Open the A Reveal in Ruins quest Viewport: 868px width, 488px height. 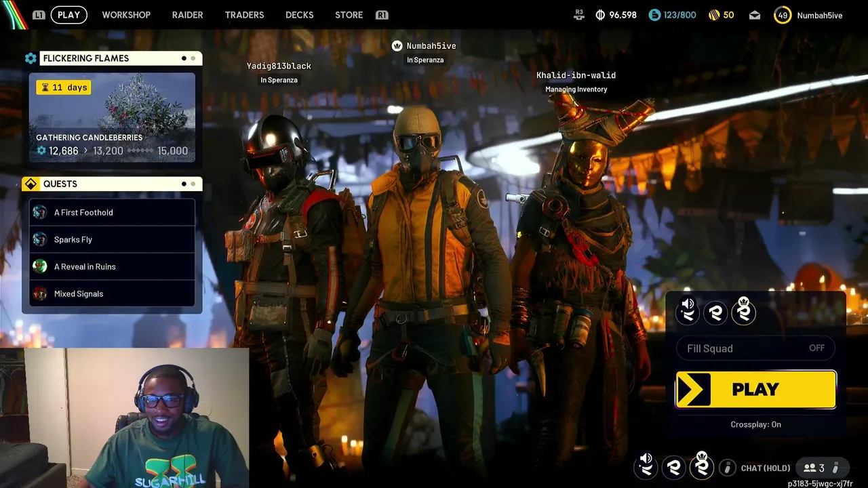[112, 266]
